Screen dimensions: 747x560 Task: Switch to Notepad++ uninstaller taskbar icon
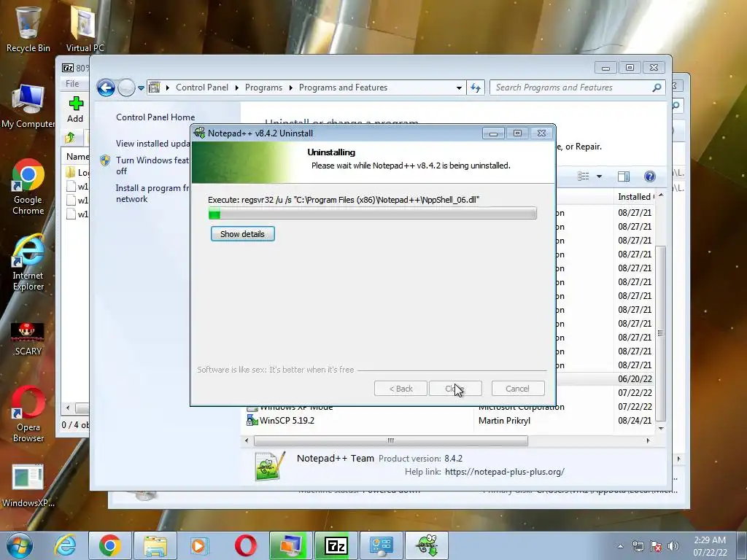point(427,545)
